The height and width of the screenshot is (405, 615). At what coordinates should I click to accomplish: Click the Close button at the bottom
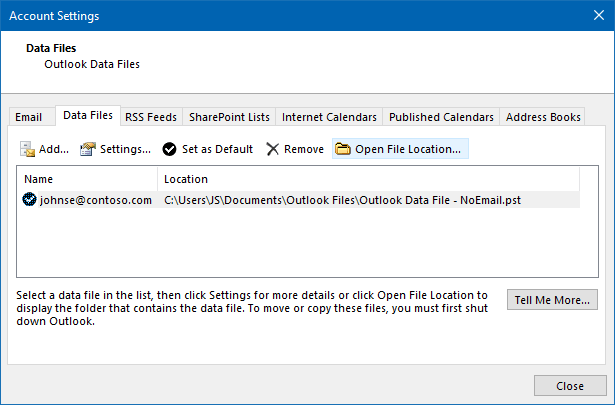point(570,386)
